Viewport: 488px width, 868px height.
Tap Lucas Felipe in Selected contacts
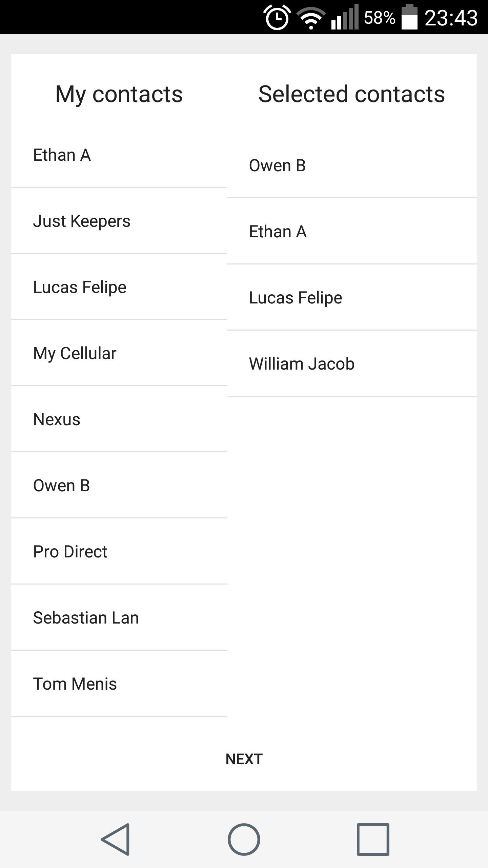tap(352, 298)
